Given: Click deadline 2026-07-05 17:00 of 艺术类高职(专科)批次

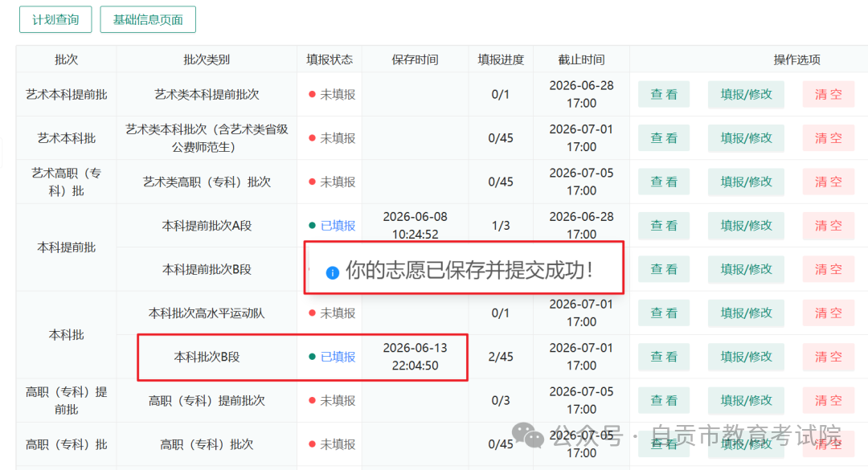Looking at the screenshot, I should tap(581, 182).
